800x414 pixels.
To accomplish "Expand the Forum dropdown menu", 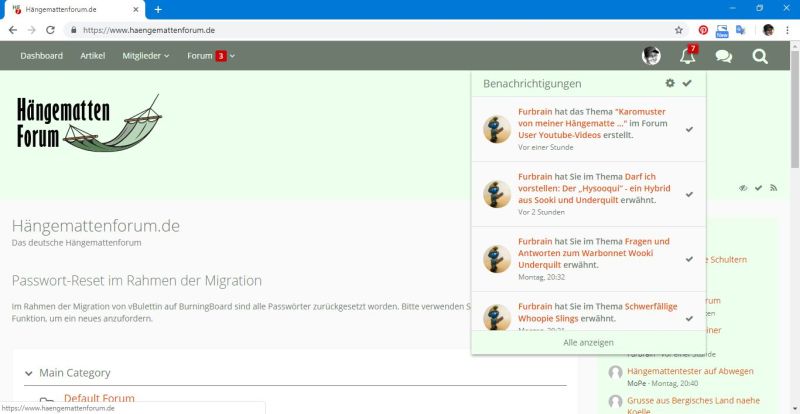I will 210,56.
